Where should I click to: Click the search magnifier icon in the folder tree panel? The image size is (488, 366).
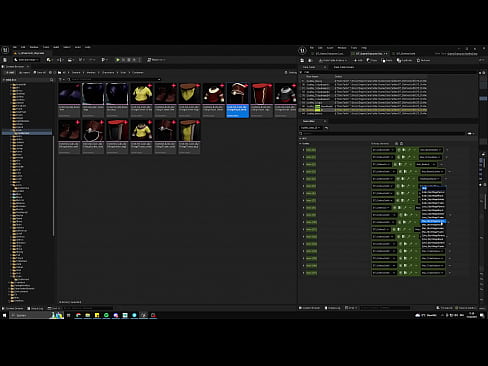pyautogui.click(x=51, y=80)
